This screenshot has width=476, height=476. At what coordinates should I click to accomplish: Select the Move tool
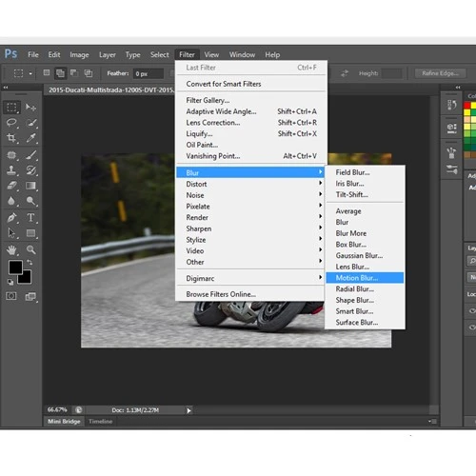click(x=30, y=108)
